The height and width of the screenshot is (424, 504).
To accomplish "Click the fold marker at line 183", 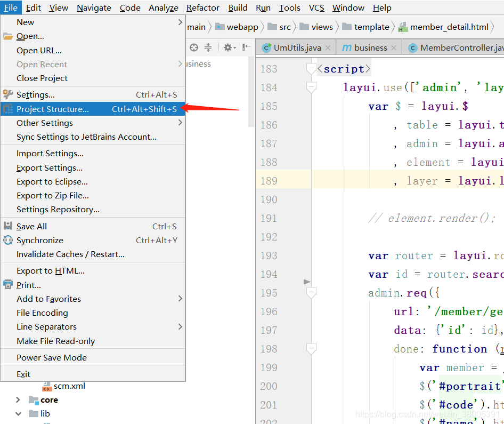I will click(x=311, y=69).
